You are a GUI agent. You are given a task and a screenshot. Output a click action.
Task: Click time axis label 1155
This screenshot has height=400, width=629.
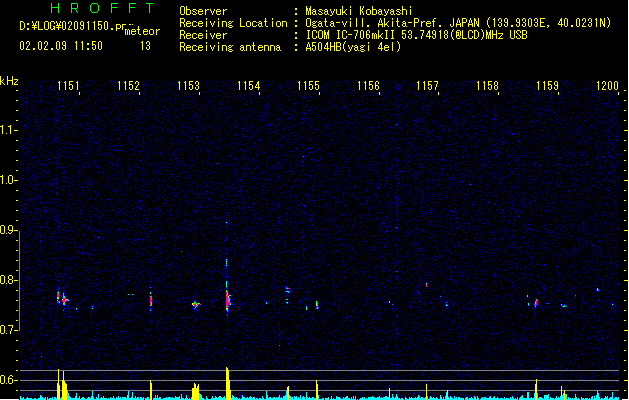coord(308,86)
